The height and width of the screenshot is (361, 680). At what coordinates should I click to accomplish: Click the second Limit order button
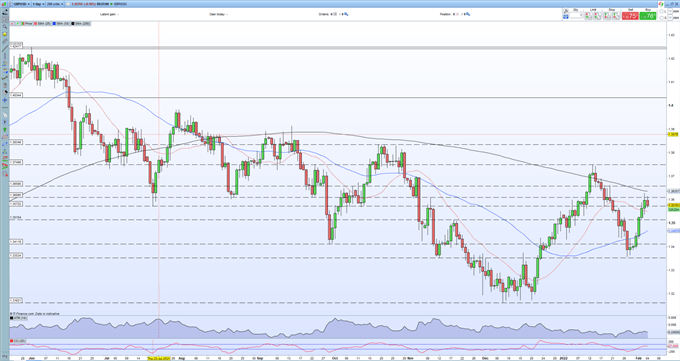tap(598, 16)
